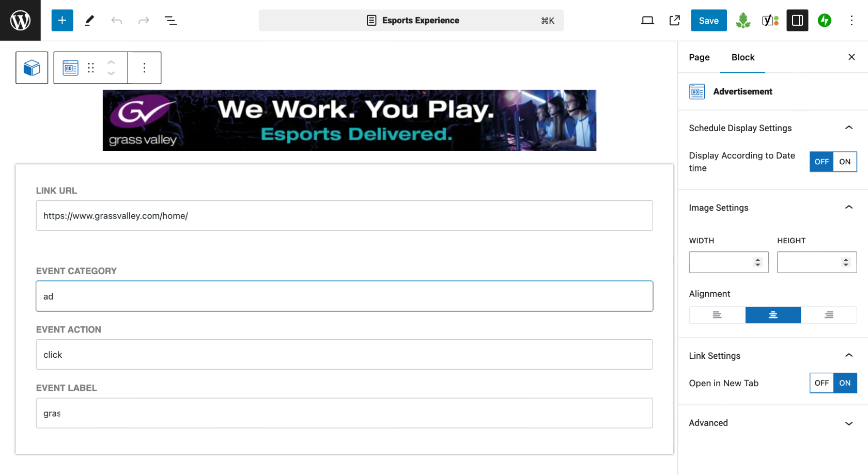The image size is (868, 475).
Task: Toggle the settings sidebar icon
Action: point(797,20)
